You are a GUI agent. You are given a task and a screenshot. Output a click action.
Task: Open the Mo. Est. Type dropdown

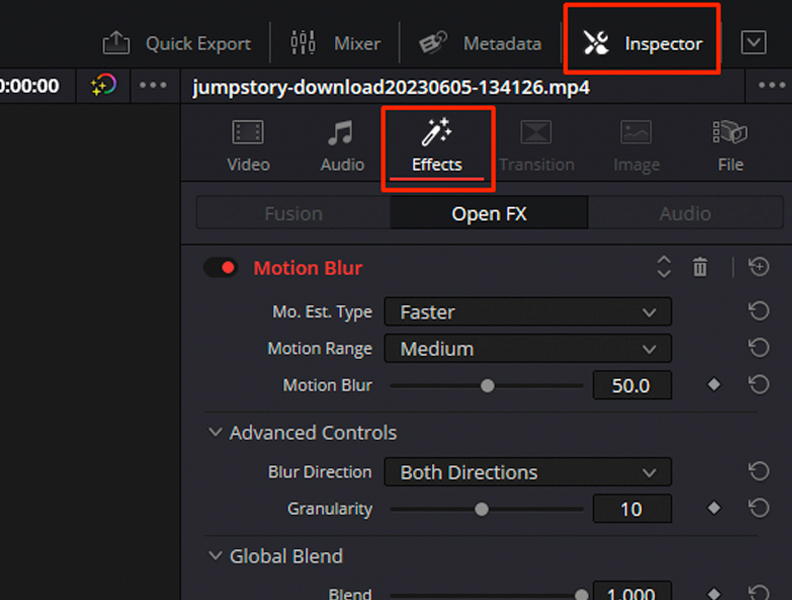[x=528, y=312]
